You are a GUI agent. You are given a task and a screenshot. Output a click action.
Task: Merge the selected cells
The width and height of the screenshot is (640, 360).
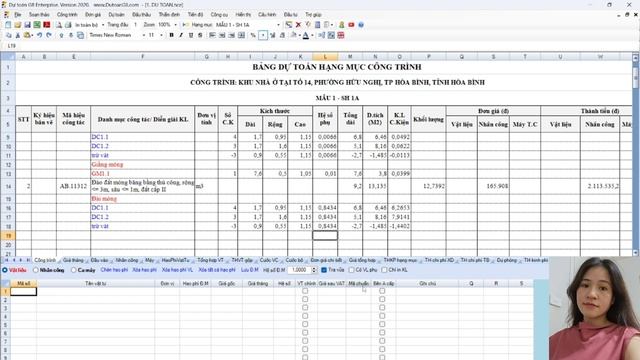(x=241, y=36)
